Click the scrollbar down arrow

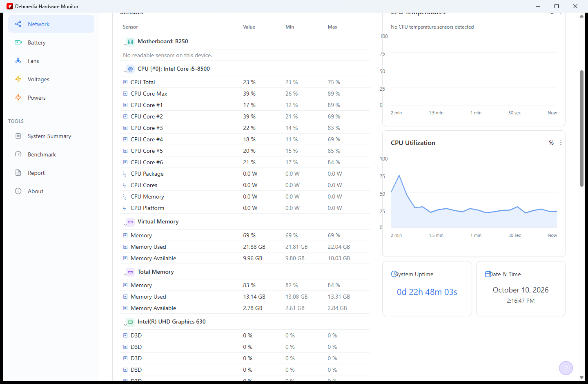581,378
